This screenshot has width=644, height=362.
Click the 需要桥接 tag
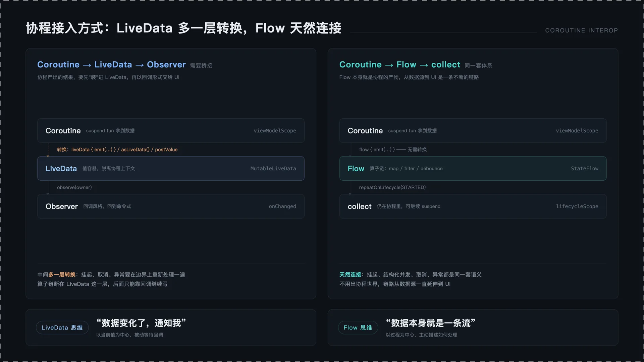tap(201, 66)
